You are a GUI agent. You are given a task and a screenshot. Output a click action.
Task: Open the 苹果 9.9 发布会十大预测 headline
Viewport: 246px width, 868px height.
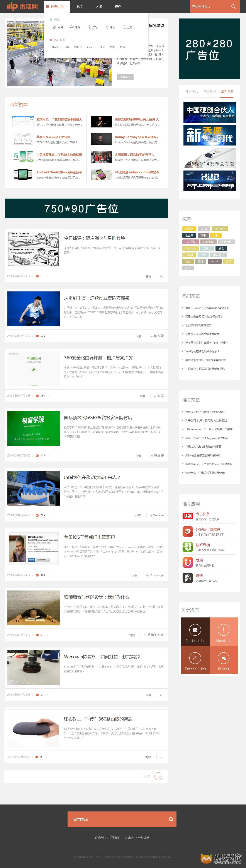(x=53, y=137)
